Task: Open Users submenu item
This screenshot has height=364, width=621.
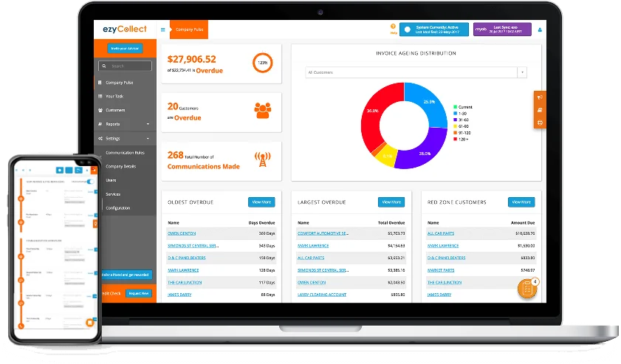Action: tap(111, 180)
